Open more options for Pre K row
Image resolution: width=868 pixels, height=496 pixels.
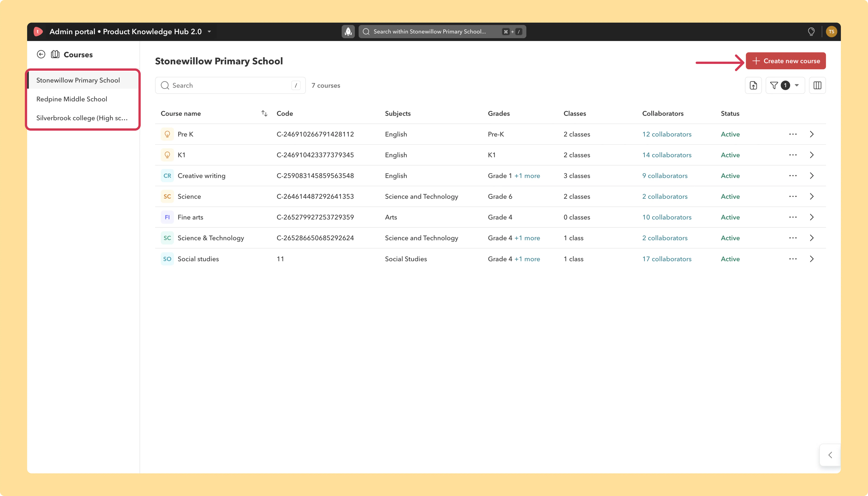[x=793, y=134]
